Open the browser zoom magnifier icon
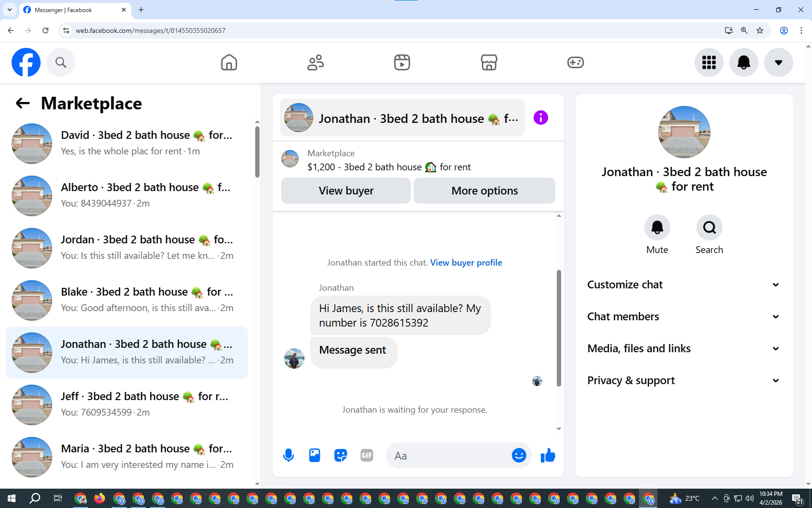 [744, 30]
